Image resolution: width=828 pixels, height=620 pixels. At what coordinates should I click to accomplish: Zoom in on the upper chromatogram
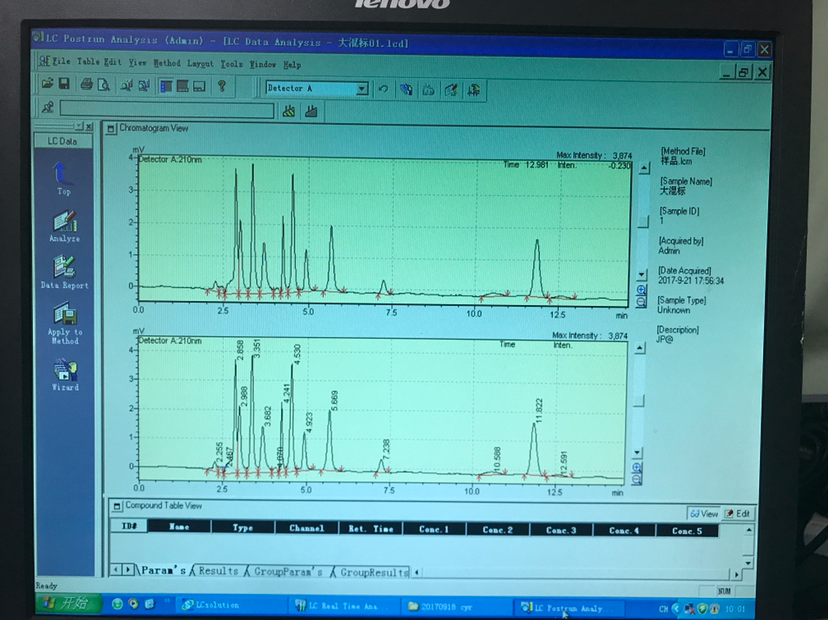click(x=641, y=290)
